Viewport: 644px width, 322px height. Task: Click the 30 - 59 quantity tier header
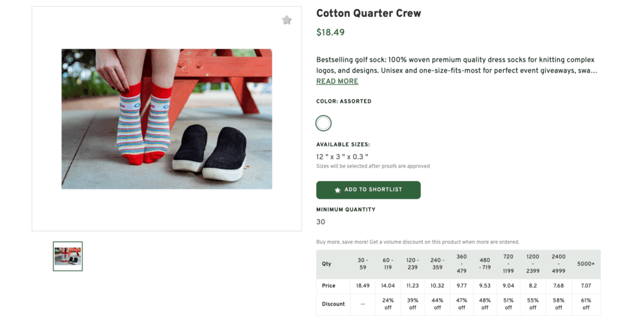pos(363,264)
